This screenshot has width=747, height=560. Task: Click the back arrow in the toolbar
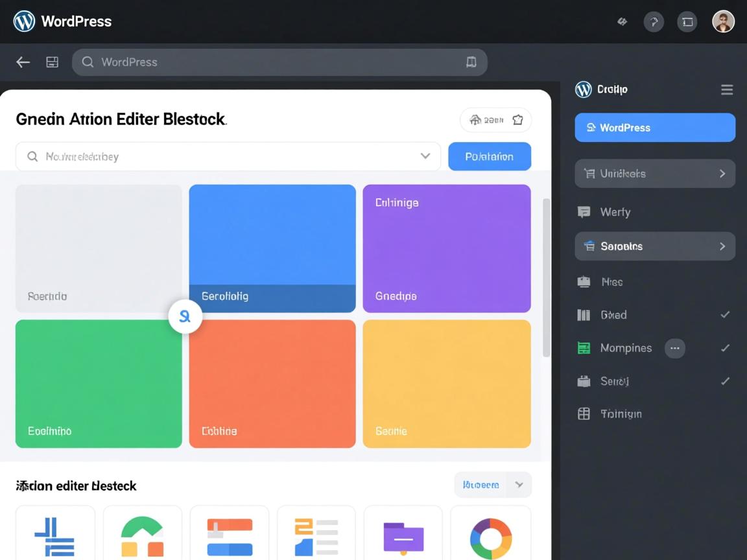click(23, 62)
